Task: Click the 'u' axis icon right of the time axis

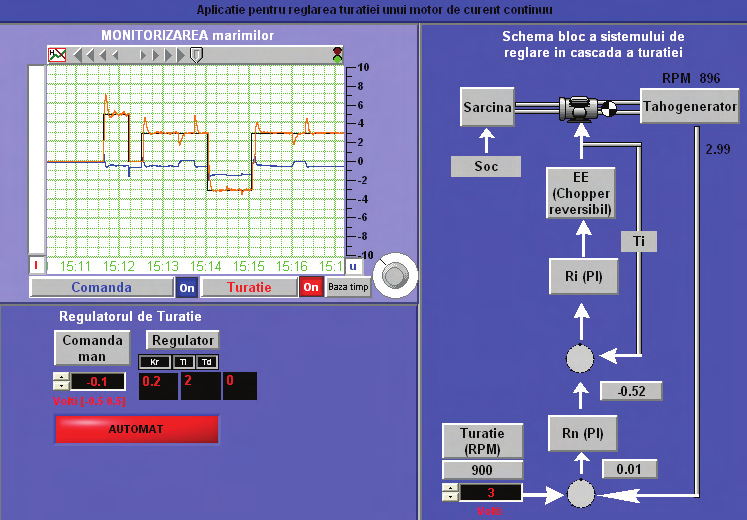Action: coord(352,266)
